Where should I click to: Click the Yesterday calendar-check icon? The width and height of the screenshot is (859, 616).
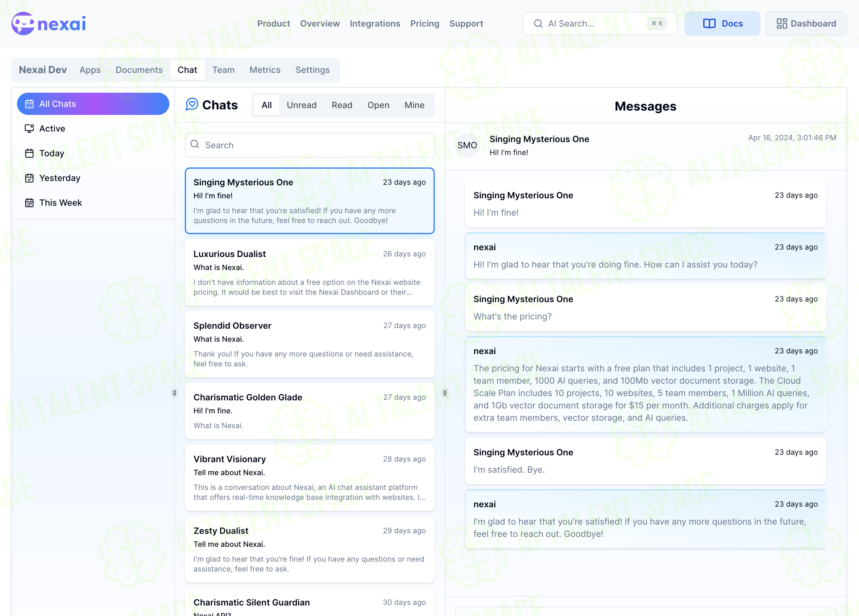[29, 178]
